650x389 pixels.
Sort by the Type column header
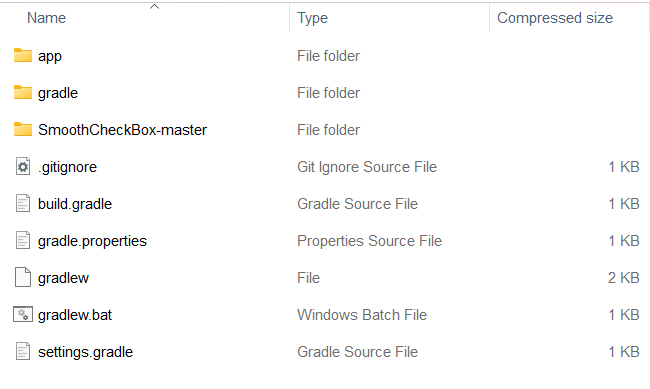click(312, 18)
